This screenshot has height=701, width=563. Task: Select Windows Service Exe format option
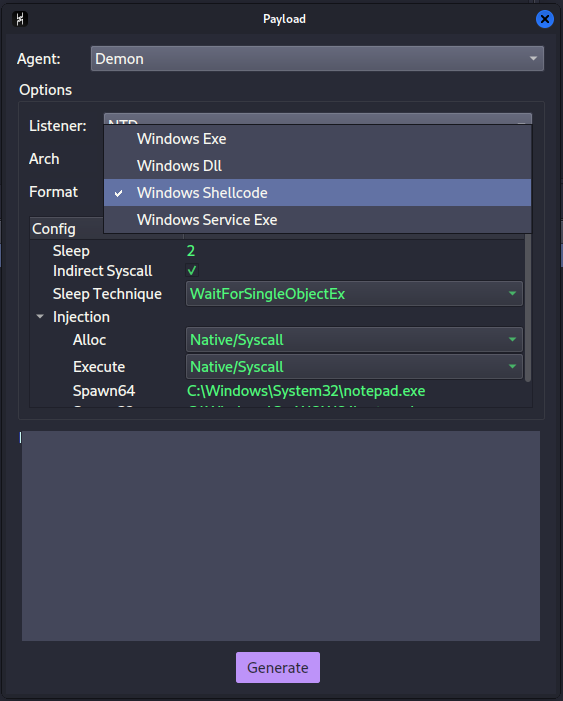click(x=317, y=220)
